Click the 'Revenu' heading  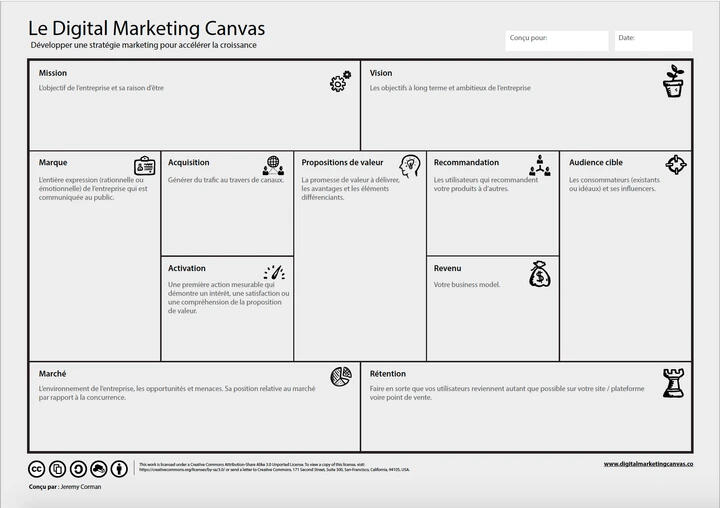[447, 268]
